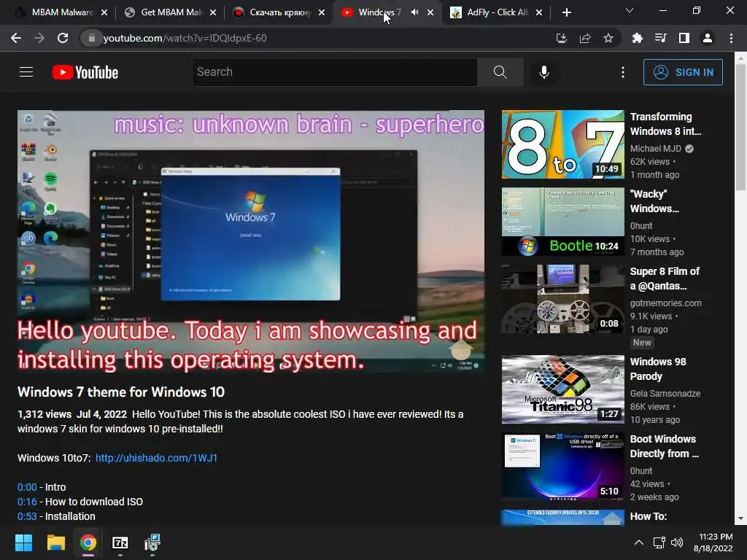Image resolution: width=747 pixels, height=560 pixels.
Task: Jump to 0:00 Intro timestamp
Action: click(27, 487)
